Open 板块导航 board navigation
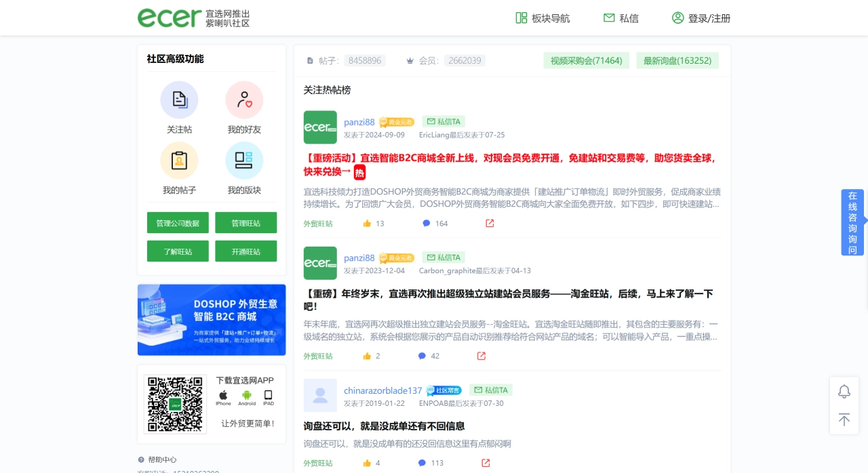Image resolution: width=868 pixels, height=473 pixels. point(542,18)
